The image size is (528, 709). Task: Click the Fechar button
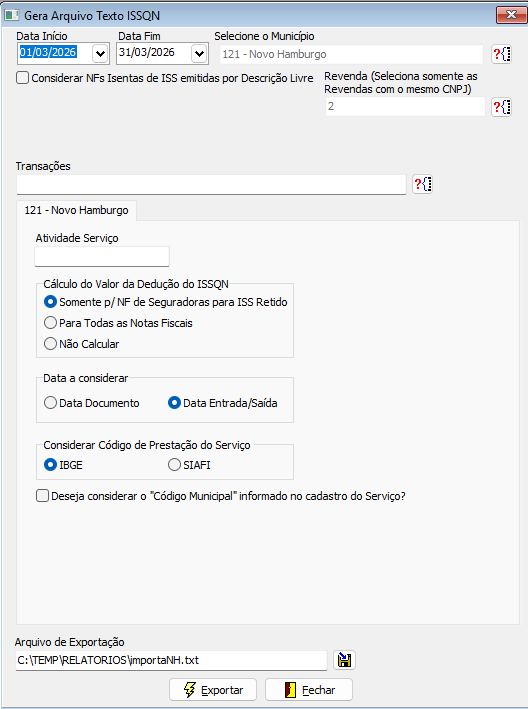[309, 690]
